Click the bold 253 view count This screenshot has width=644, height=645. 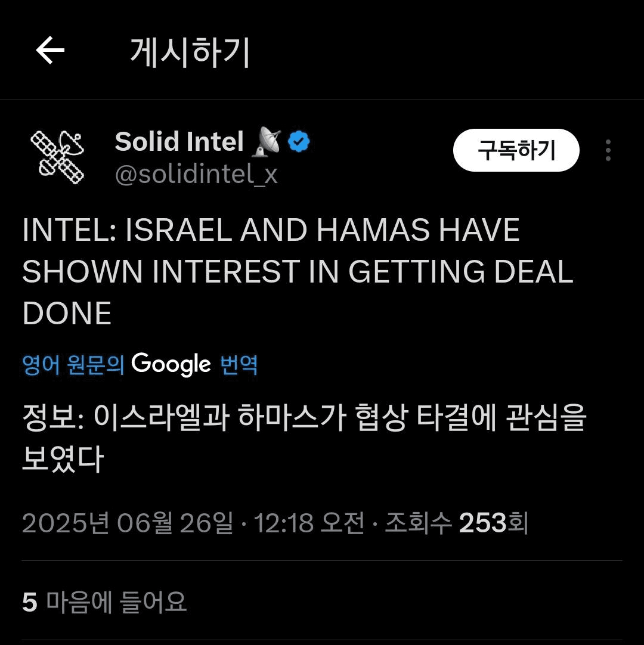482,523
